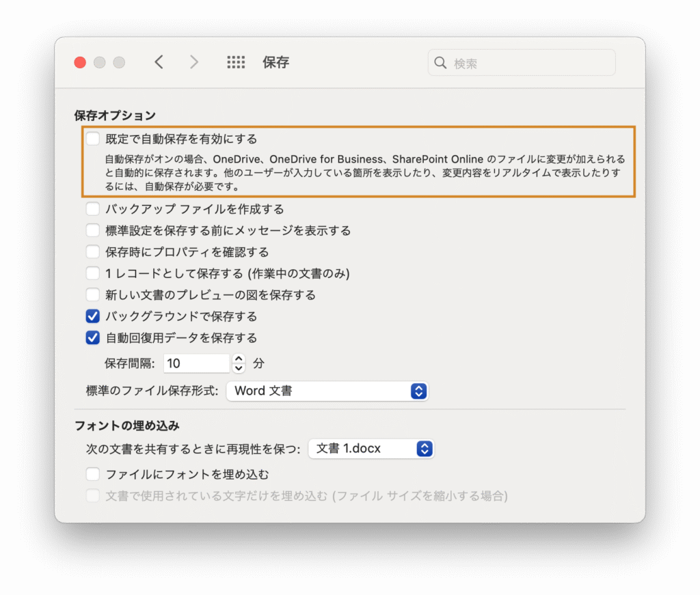Viewport: 700px width, 595px height.
Task: Uncheck バックグラウンドで保存する
Action: tap(93, 316)
